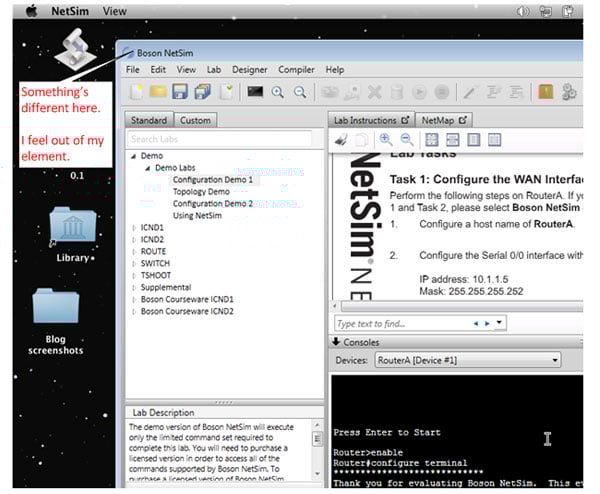Click the New file toolbar icon
Image resolution: width=600 pixels, height=494 pixels.
tap(136, 92)
